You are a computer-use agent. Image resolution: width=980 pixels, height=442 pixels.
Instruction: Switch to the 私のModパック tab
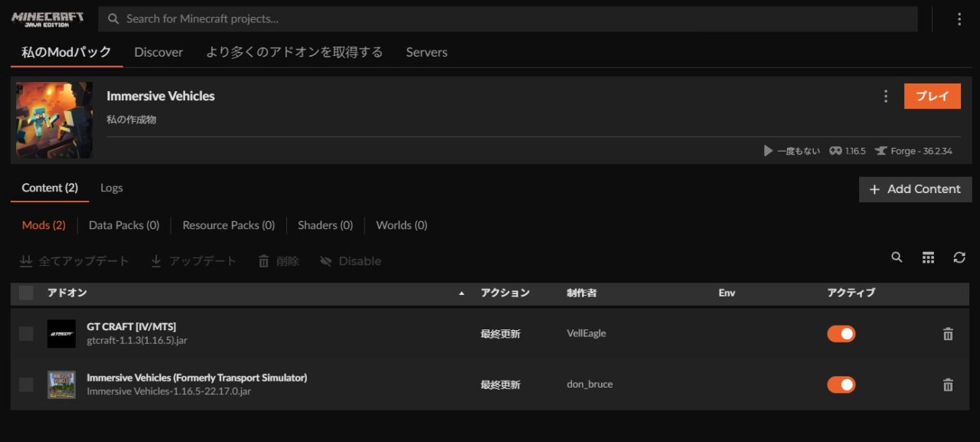click(67, 52)
